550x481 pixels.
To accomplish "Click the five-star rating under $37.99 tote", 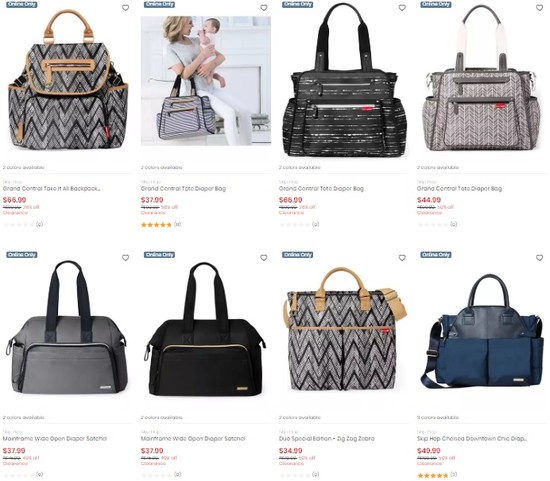I will (156, 225).
